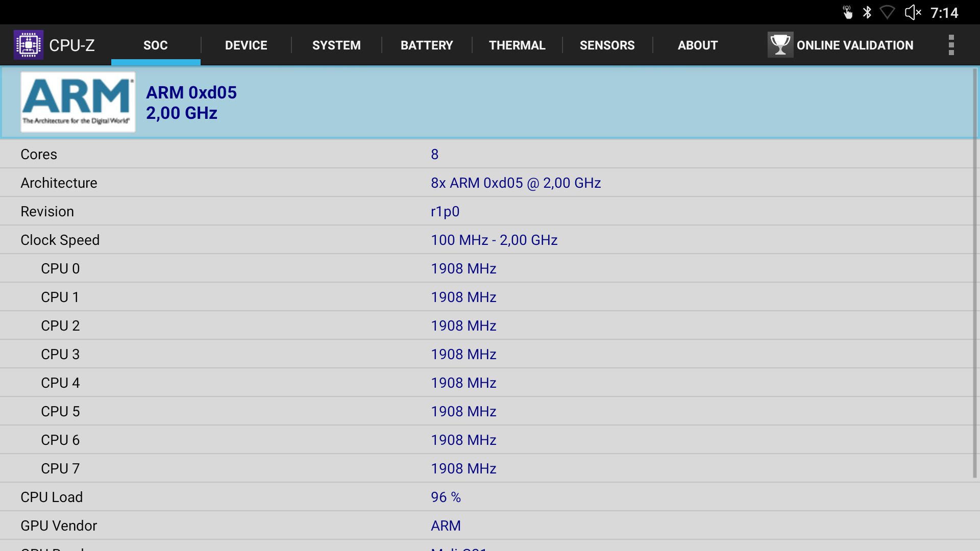This screenshot has width=980, height=551.
Task: Click the vertical scrollbar on the right
Action: click(x=975, y=273)
